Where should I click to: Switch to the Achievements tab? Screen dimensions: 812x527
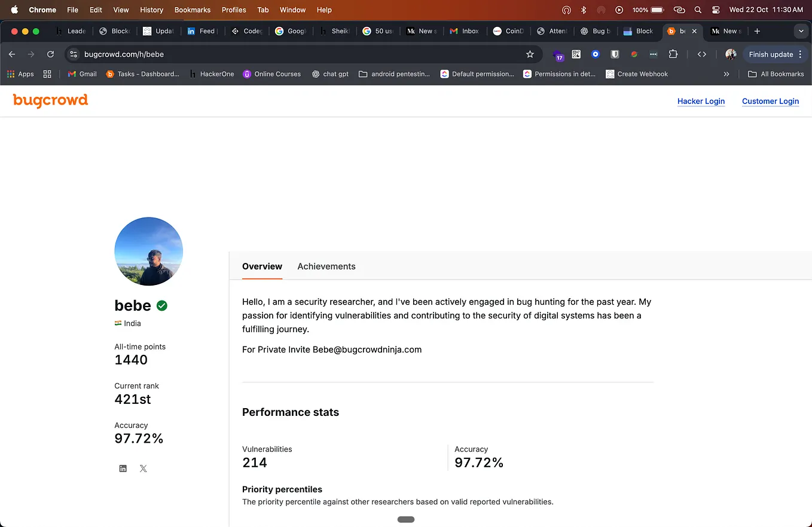coord(326,266)
